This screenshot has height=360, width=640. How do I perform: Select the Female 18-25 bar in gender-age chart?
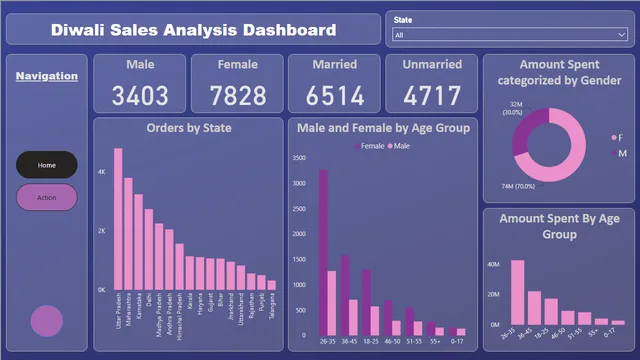click(x=366, y=302)
